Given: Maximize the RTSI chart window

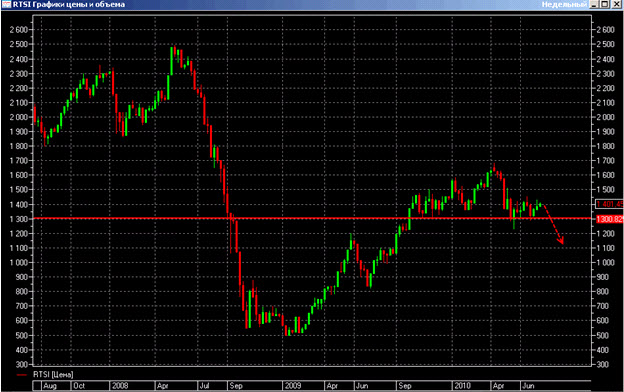Looking at the screenshot, I should tap(605, 4).
